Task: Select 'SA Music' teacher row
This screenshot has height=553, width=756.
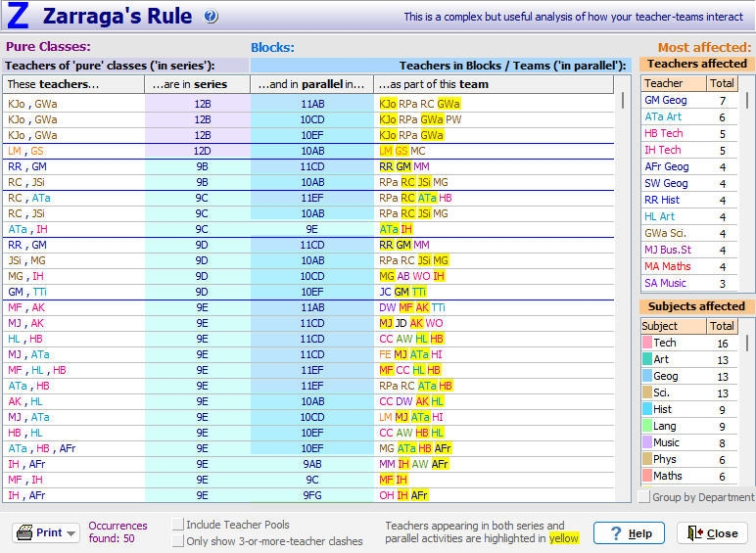Action: [x=689, y=283]
